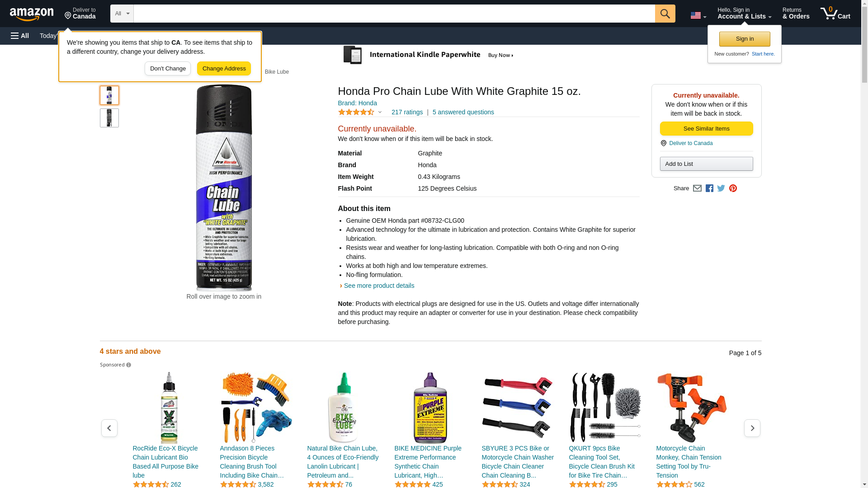The image size is (868, 488).
Task: Expand the star rating breakdown arrow
Action: tap(380, 112)
